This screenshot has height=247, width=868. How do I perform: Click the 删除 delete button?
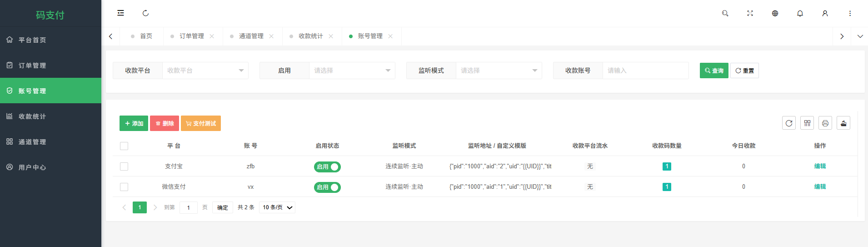coord(165,123)
